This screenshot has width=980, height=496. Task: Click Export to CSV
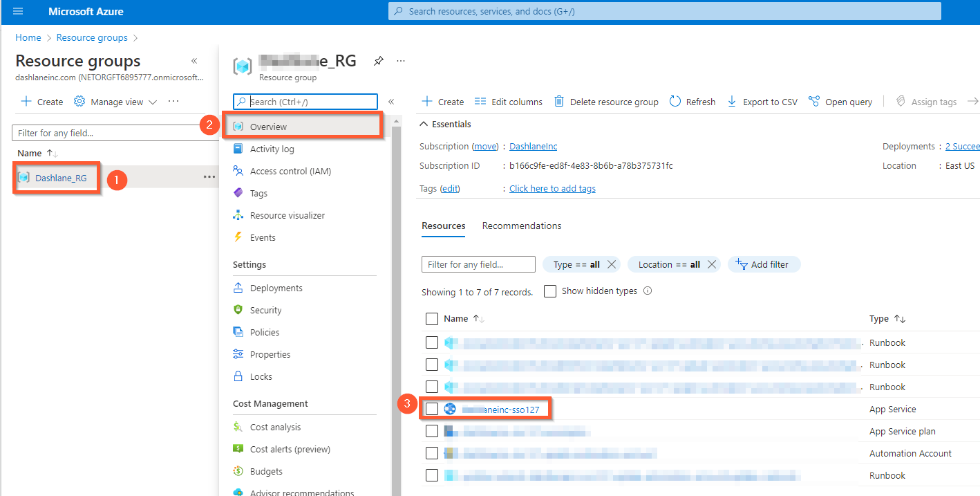762,102
